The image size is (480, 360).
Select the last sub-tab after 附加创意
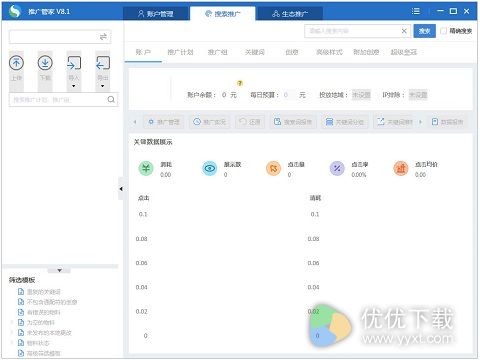tap(404, 52)
